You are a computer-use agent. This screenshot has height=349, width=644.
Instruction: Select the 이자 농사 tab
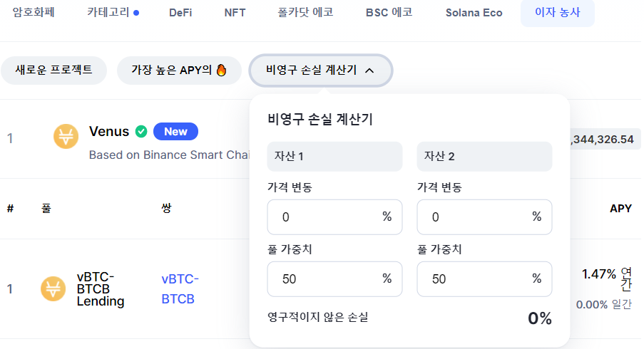coord(557,13)
